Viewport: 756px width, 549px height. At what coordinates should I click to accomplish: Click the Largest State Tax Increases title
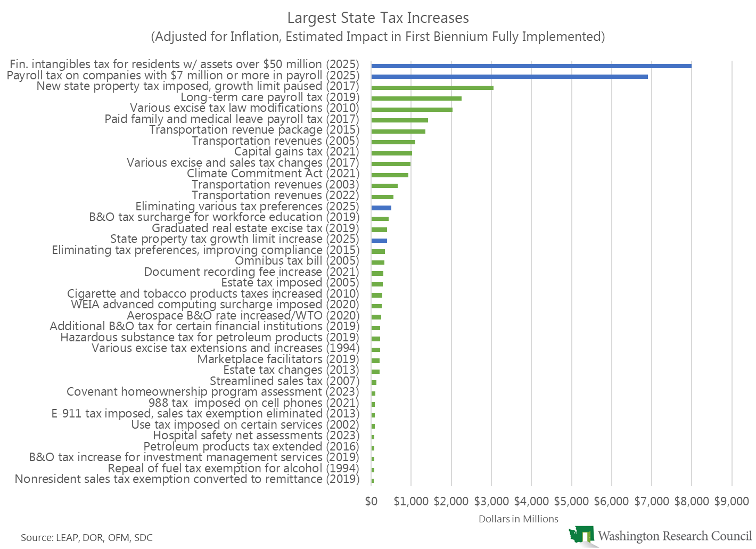pyautogui.click(x=378, y=18)
